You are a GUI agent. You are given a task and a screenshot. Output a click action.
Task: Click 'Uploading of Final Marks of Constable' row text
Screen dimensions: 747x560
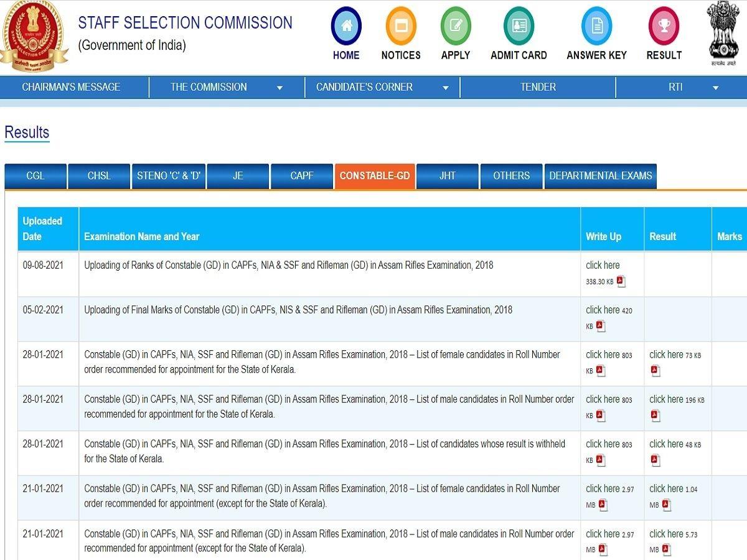(298, 310)
